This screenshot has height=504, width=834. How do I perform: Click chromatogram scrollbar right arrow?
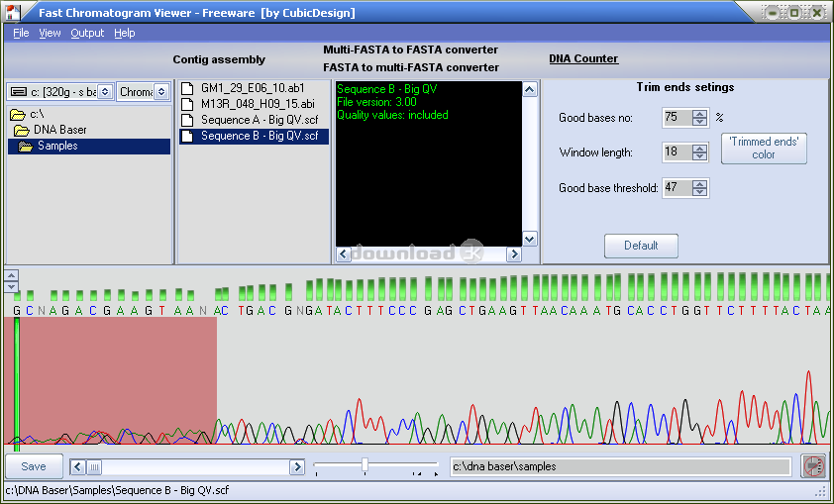297,467
